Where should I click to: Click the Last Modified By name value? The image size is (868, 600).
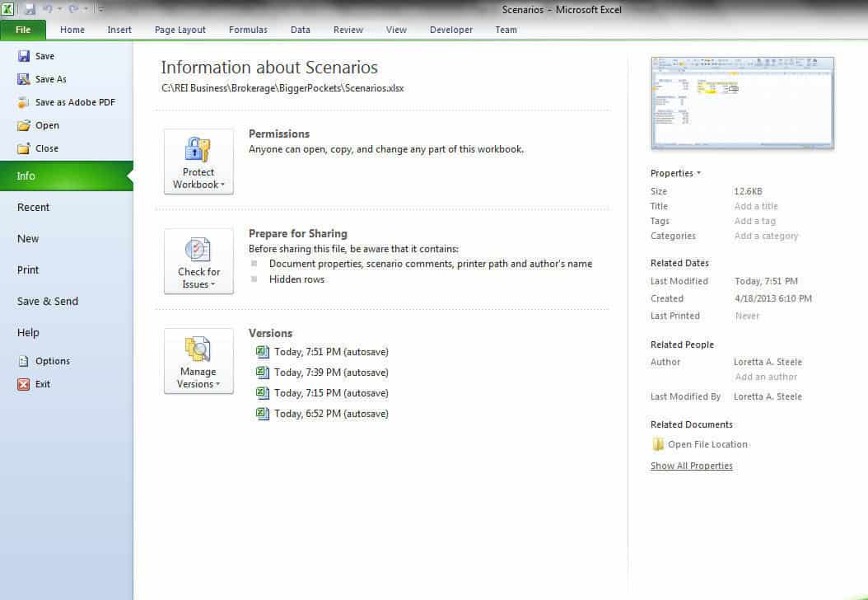click(768, 396)
